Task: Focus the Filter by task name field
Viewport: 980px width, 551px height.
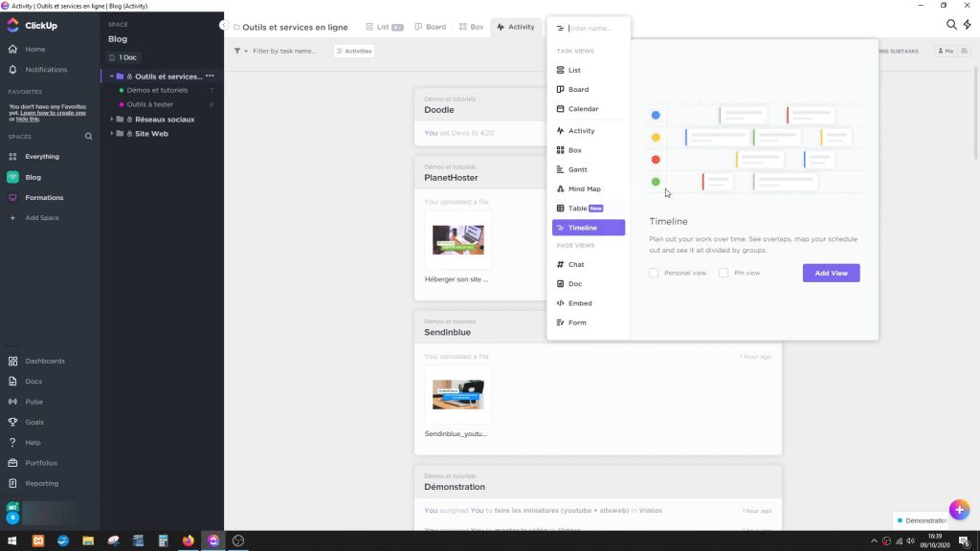Action: (x=283, y=52)
